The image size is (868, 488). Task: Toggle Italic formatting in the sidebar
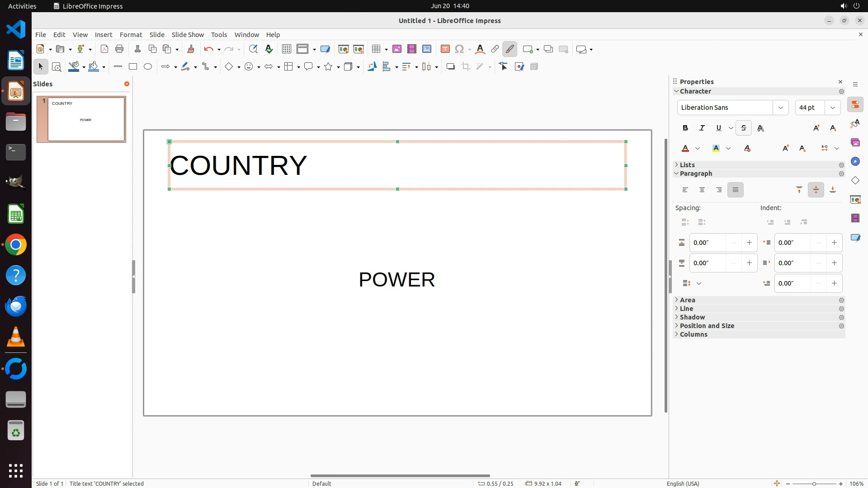point(702,128)
